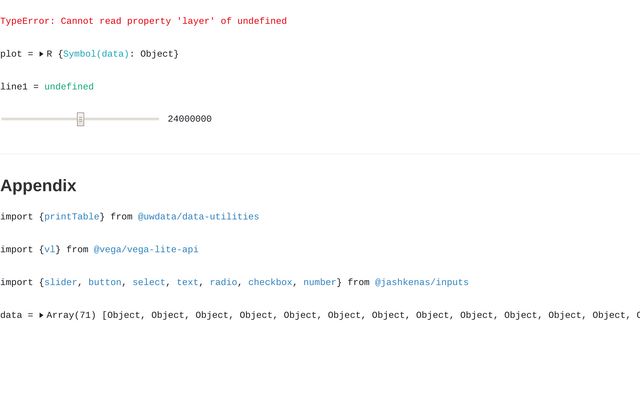
Task: Click the printTable import name
Action: (71, 216)
